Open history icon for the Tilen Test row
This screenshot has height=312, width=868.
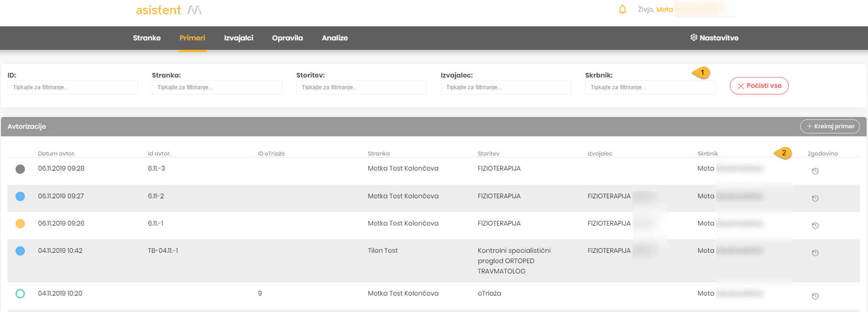point(815,253)
